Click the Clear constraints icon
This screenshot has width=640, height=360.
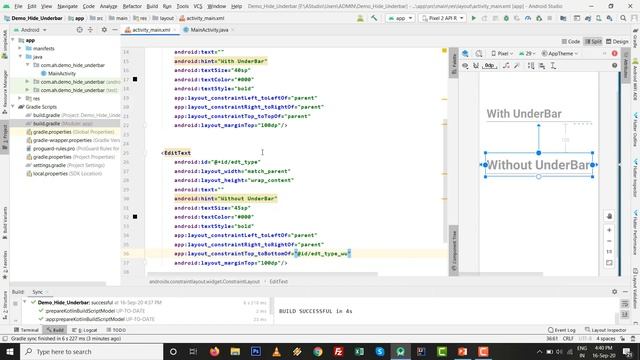pos(506,66)
